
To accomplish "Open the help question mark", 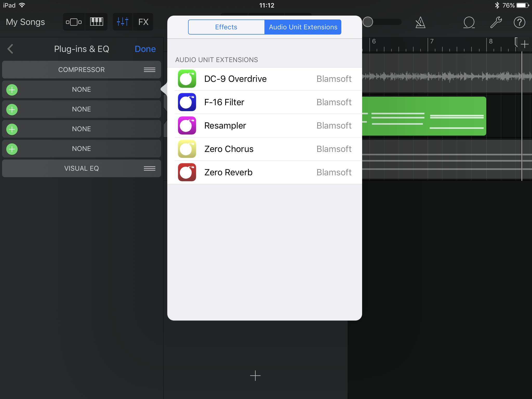I will 520,22.
